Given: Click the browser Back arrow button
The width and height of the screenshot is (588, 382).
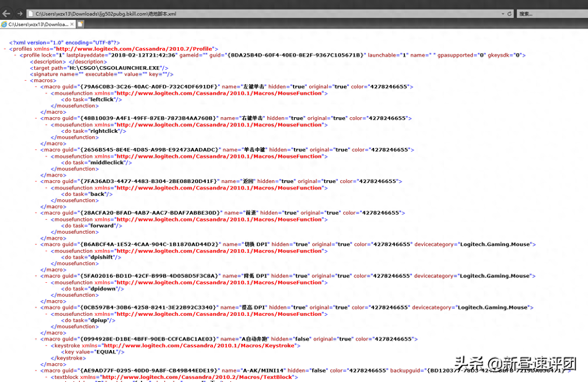Looking at the screenshot, I should [x=6, y=14].
